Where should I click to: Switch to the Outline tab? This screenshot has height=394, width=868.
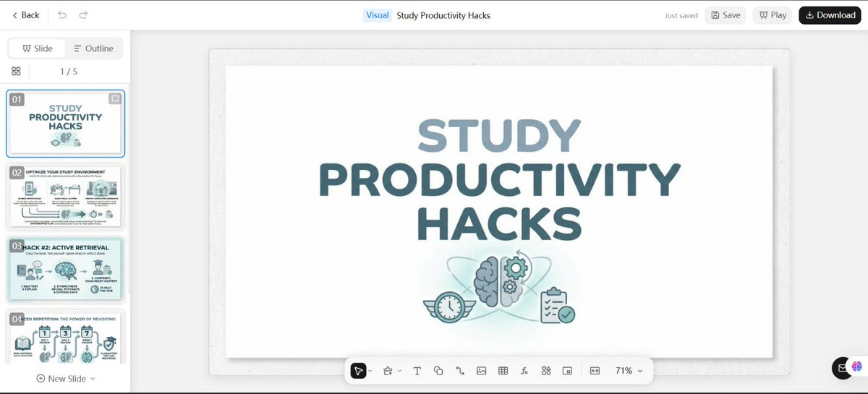point(93,48)
